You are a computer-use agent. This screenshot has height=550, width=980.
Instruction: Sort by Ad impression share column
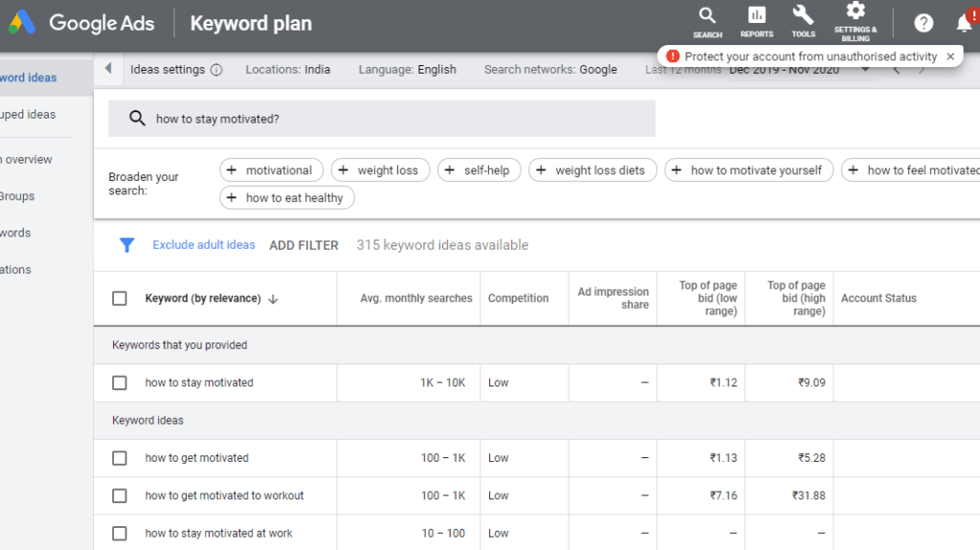point(613,298)
